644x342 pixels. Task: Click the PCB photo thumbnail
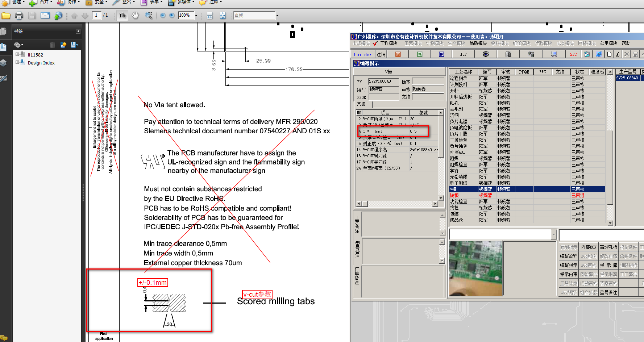[x=475, y=268]
